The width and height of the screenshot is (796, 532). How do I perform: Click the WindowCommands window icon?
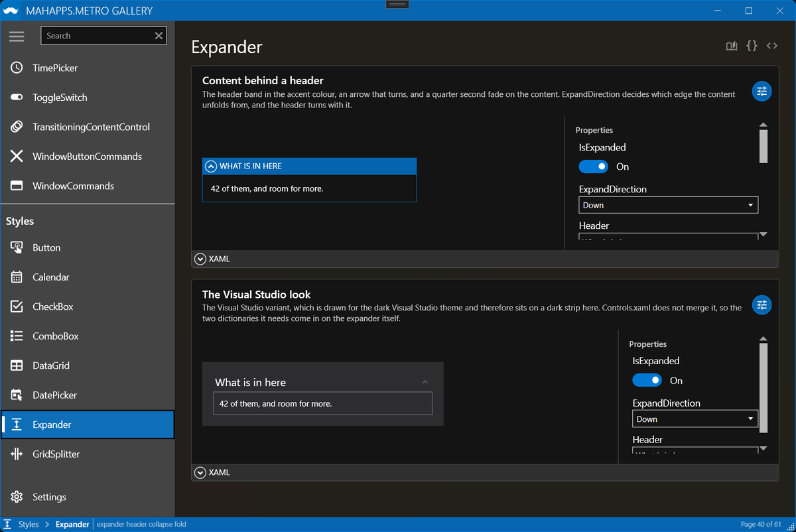coord(17,186)
